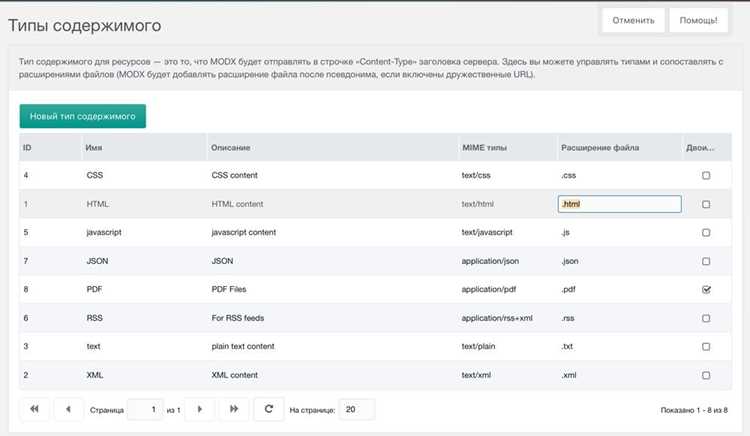Click the application/json MIME cell
The height and width of the screenshot is (436, 750).
tap(490, 261)
